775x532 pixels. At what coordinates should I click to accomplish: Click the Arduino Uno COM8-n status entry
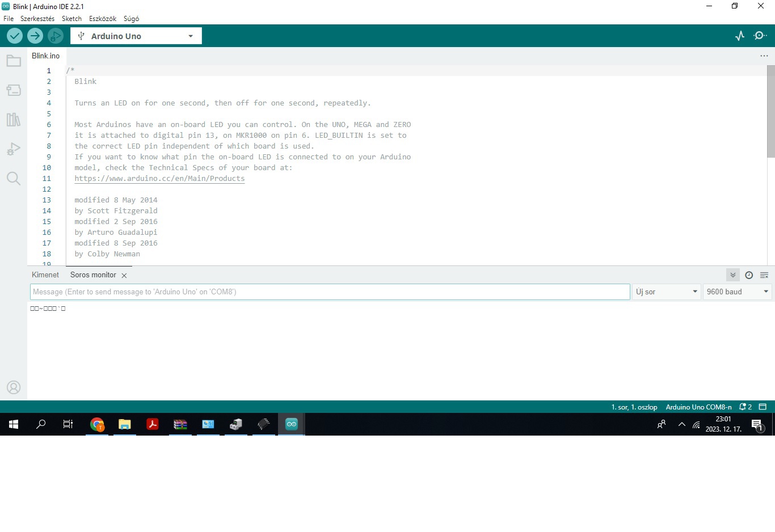[x=698, y=407]
